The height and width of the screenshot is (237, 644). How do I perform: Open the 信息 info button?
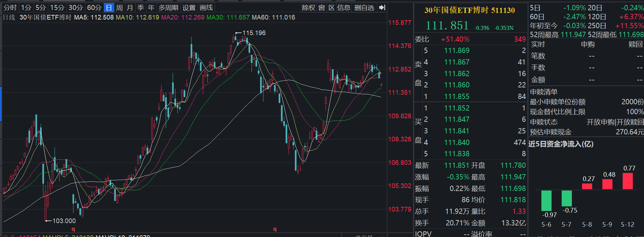pyautogui.click(x=344, y=8)
